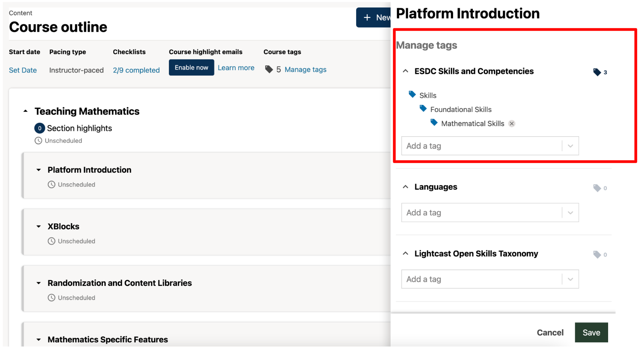This screenshot has width=644, height=352.
Task: Click the Languages tag count icon
Action: 597,188
